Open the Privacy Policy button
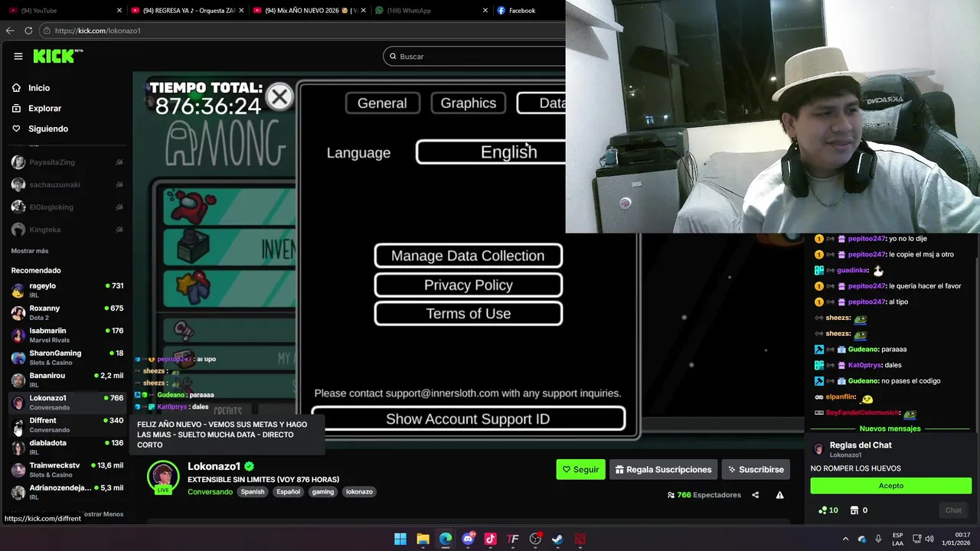The image size is (980, 551). (x=468, y=285)
